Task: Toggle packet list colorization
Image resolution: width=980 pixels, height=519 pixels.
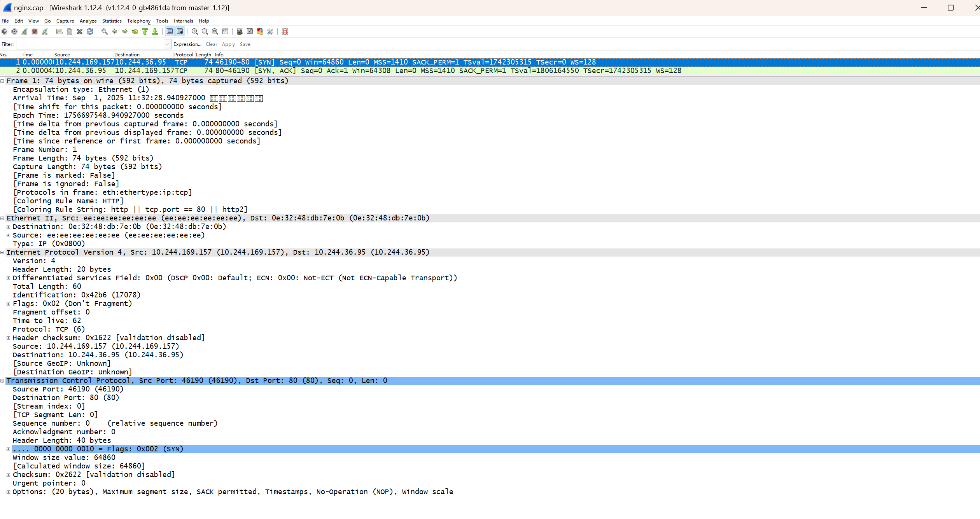Action: point(170,31)
